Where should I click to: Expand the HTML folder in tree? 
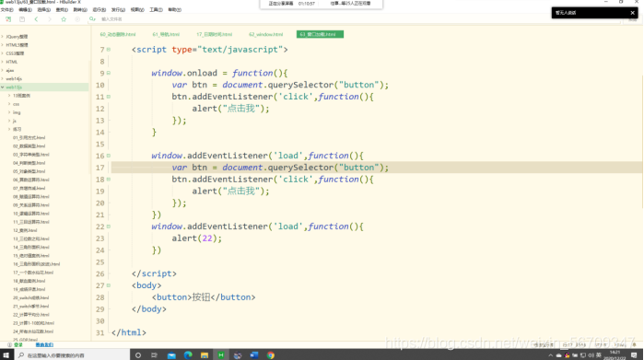point(3,62)
